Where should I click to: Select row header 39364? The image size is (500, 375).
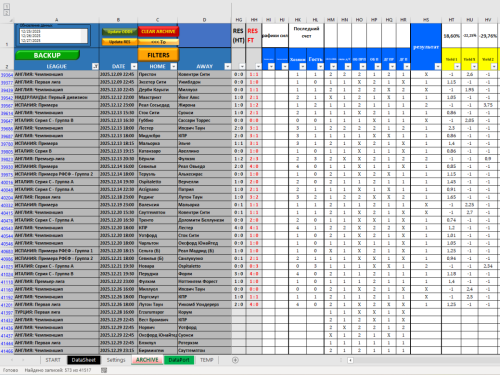point(7,75)
